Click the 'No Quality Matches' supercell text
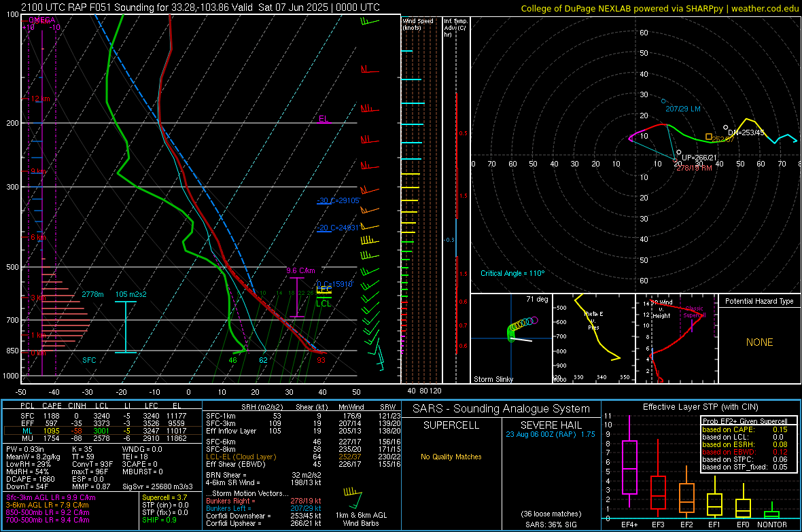Image resolution: width=802 pixels, height=532 pixels. (451, 457)
